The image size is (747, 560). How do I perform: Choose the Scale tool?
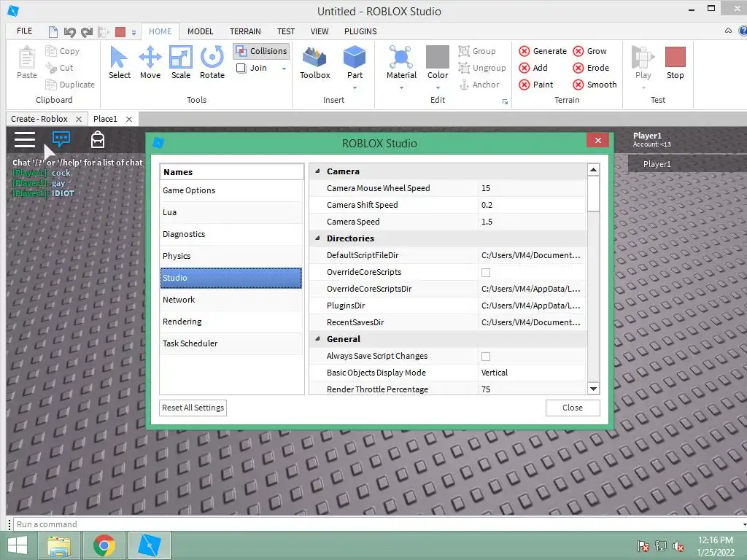181,57
